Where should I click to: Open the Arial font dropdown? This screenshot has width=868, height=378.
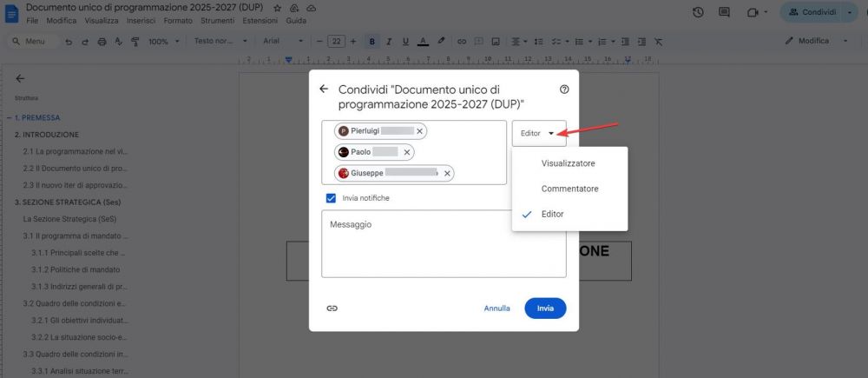(283, 42)
